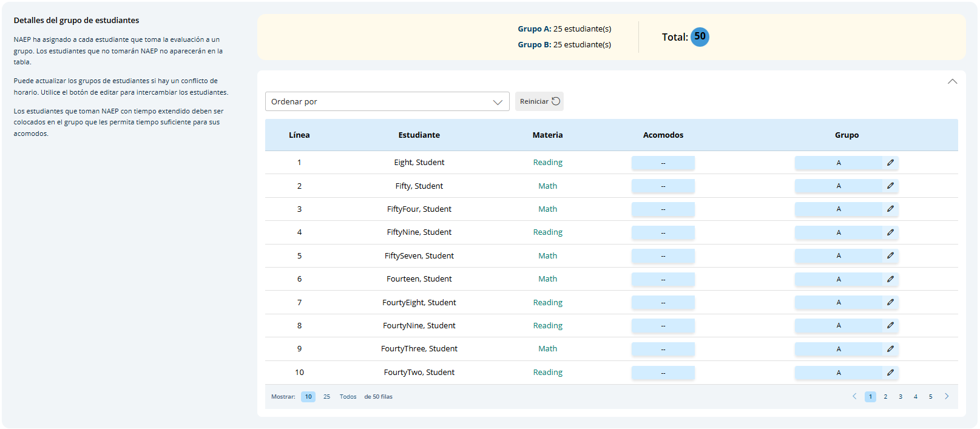The width and height of the screenshot is (980, 429).
Task: Edit the group for FourtyEight, Student
Action: 890,302
